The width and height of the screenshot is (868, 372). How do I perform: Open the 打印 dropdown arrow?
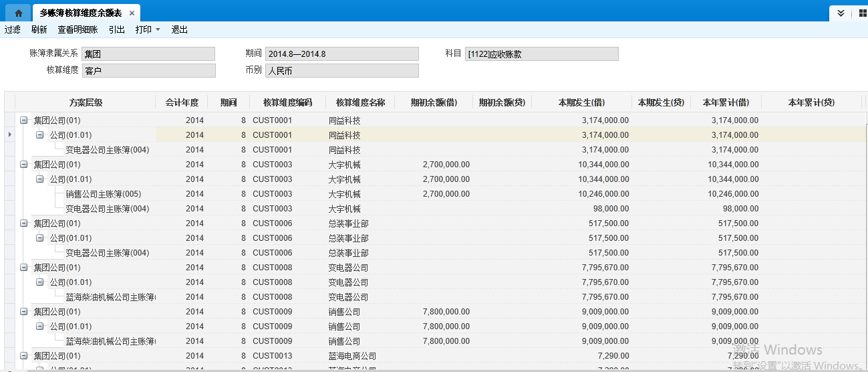click(x=158, y=29)
